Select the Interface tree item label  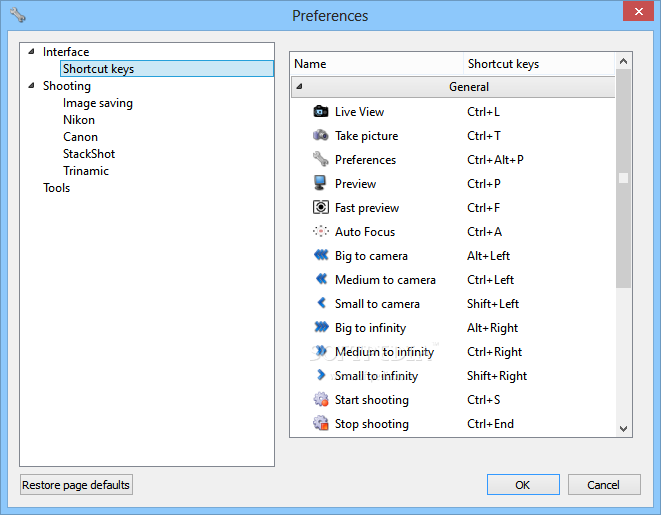click(x=66, y=52)
